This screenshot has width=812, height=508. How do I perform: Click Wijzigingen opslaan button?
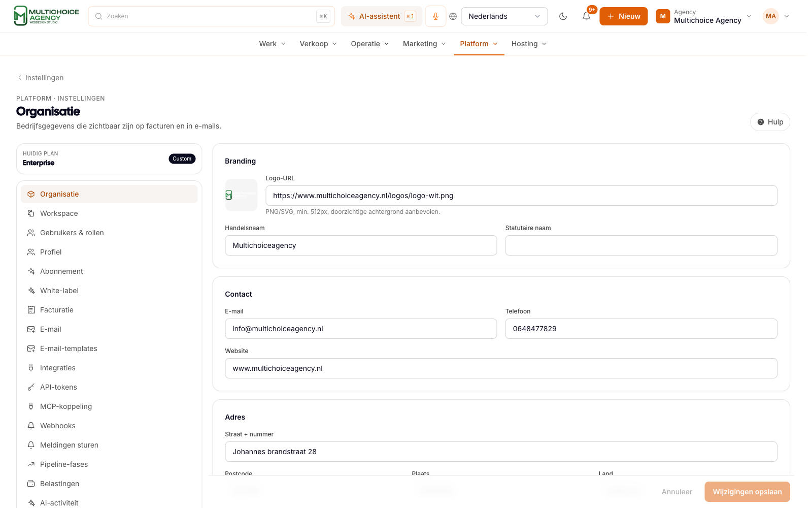(x=747, y=492)
